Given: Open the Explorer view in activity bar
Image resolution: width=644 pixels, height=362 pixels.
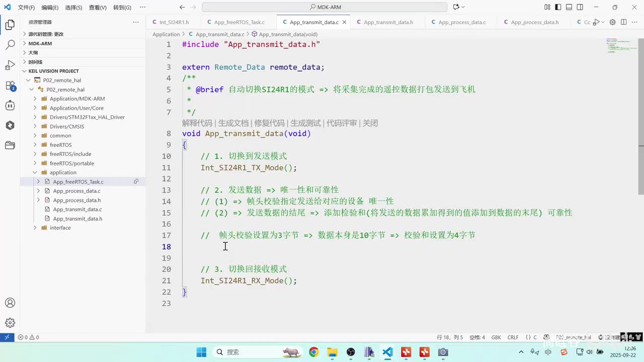Looking at the screenshot, I should pos(10,25).
